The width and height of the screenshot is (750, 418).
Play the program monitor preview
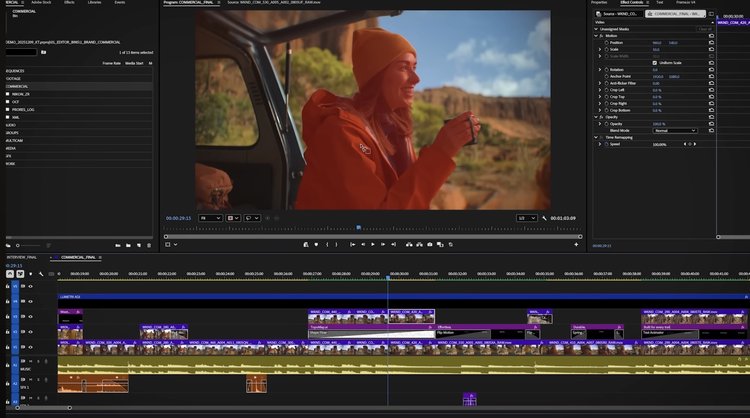[x=373, y=244]
